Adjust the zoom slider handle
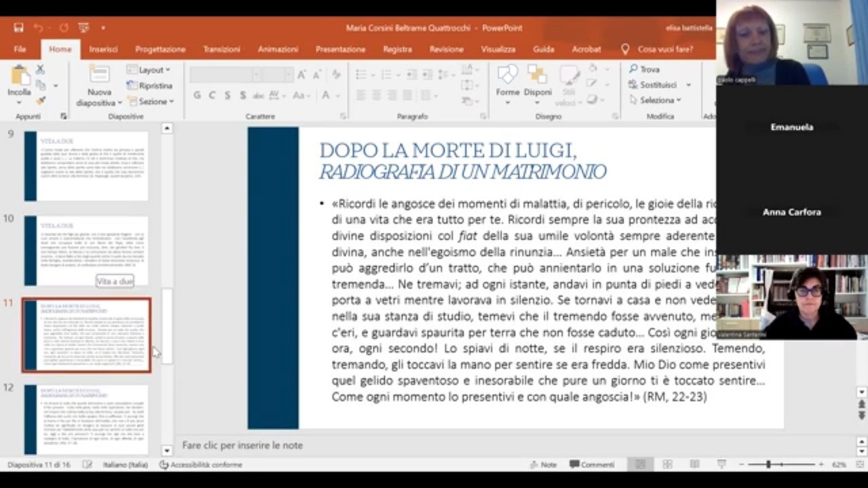Image resolution: width=868 pixels, height=488 pixels. point(768,465)
